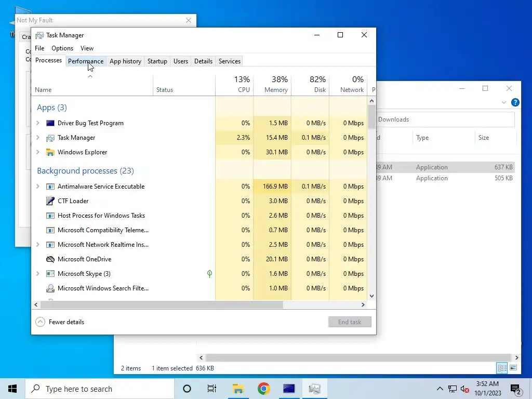
Task: Click the Antimalware Service Executable icon
Action: coord(50,187)
